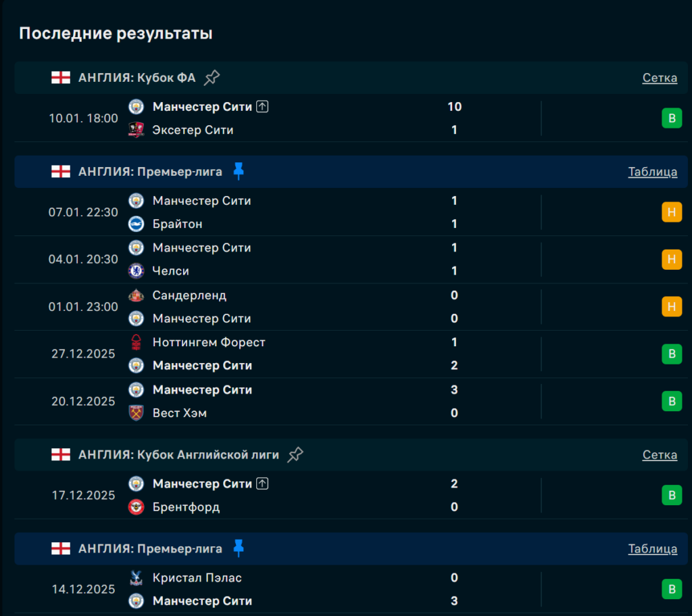This screenshot has height=616, width=692.
Task: Click the green В badge for the Эксетер Сити match
Action: tap(671, 118)
